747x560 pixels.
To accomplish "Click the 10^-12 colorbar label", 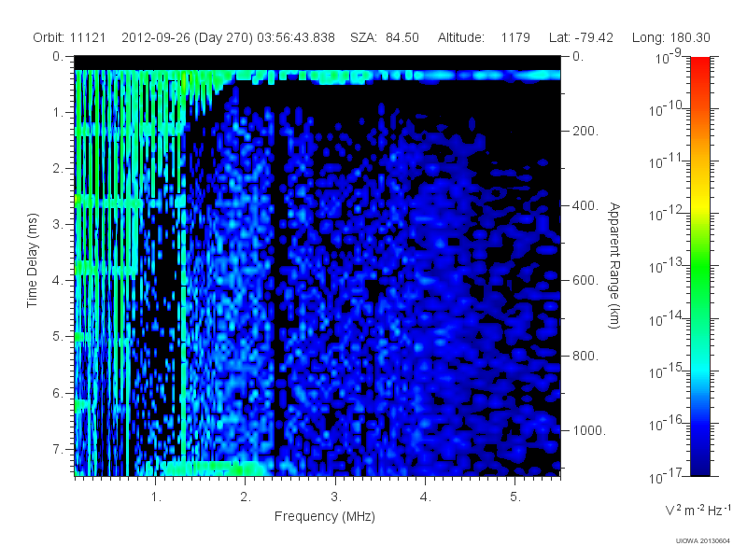I will point(666,215).
